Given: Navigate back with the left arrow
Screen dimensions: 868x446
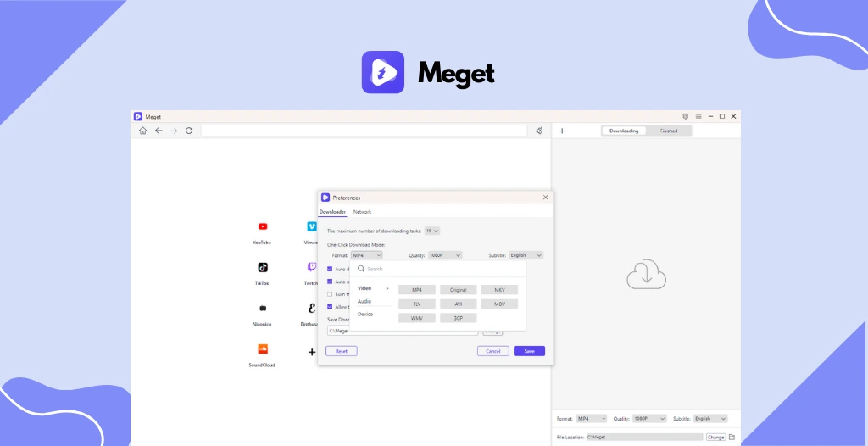Looking at the screenshot, I should (159, 131).
